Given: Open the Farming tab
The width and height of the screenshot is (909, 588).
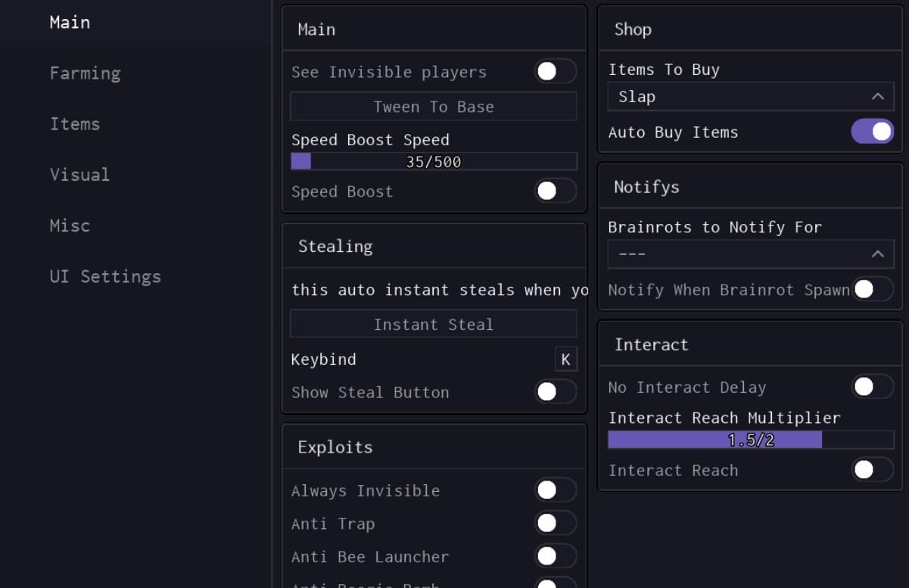Looking at the screenshot, I should tap(85, 73).
